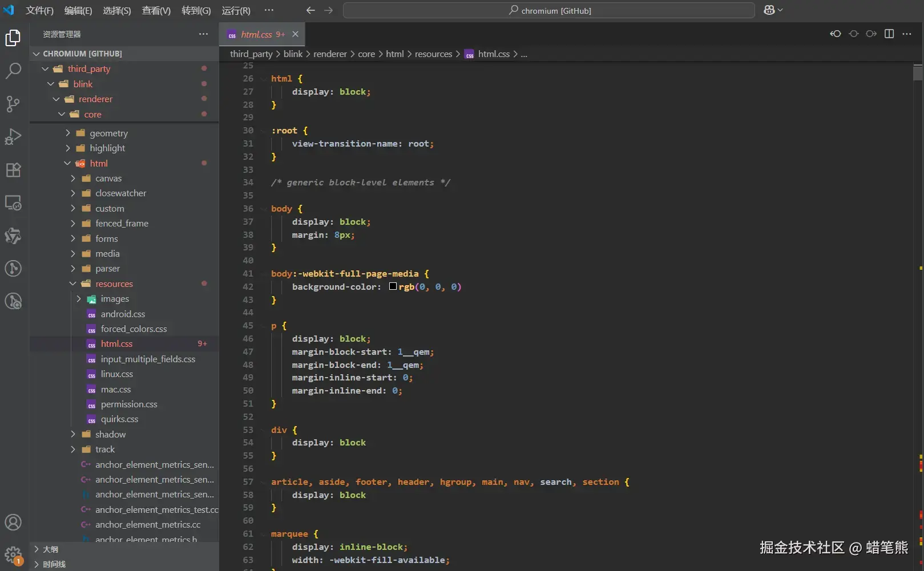Open Run and Debug view
This screenshot has width=924, height=571.
pos(13,137)
